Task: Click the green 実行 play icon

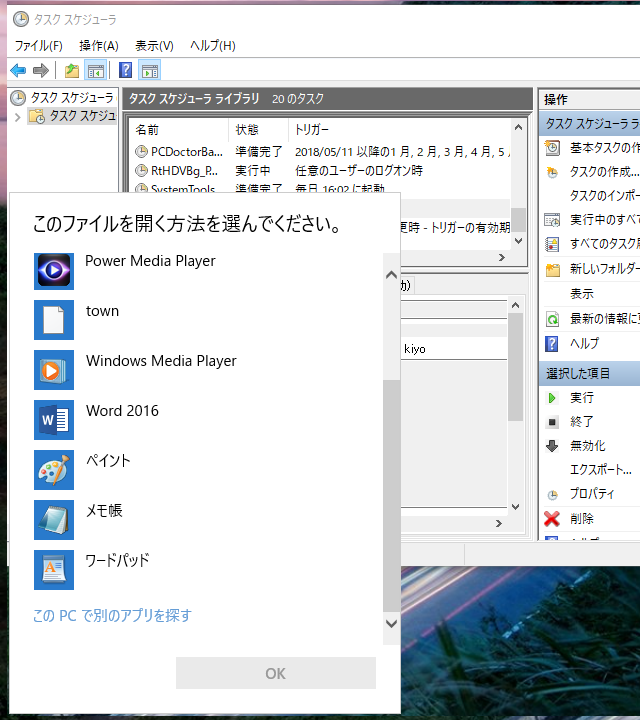Action: (x=552, y=398)
